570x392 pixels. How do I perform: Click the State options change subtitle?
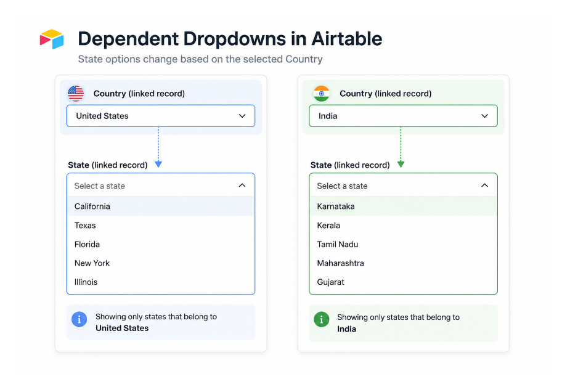pos(200,59)
